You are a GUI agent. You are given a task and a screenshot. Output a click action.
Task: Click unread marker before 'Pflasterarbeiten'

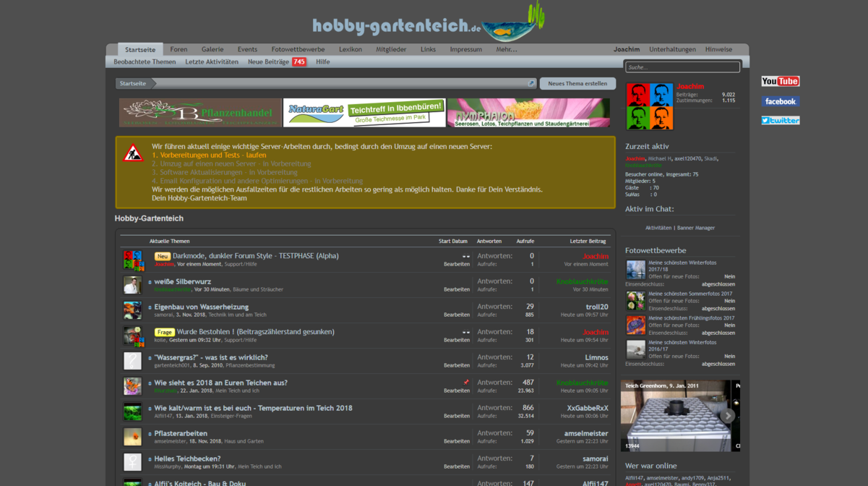[x=150, y=434]
